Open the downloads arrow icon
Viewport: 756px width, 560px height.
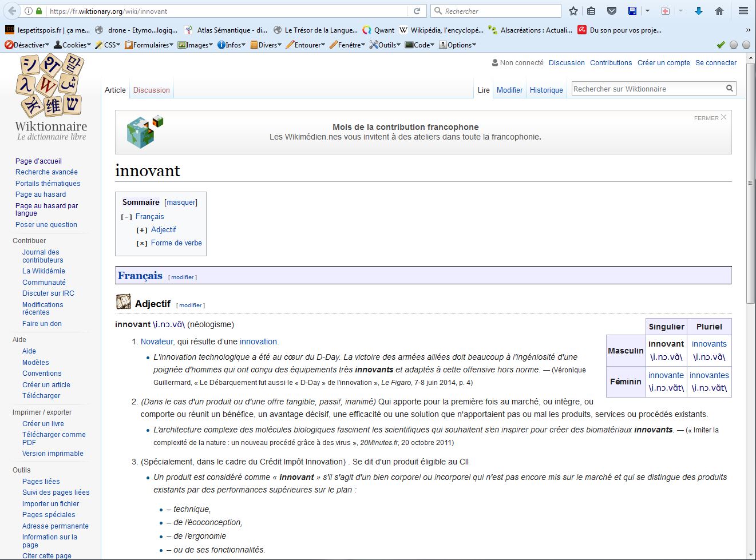tap(699, 11)
